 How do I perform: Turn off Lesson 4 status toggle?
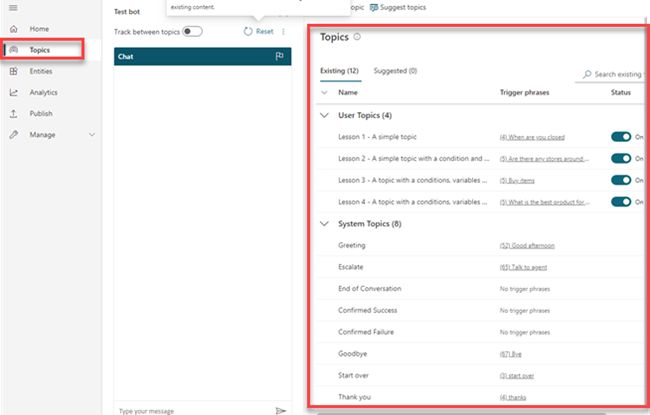[x=621, y=202]
